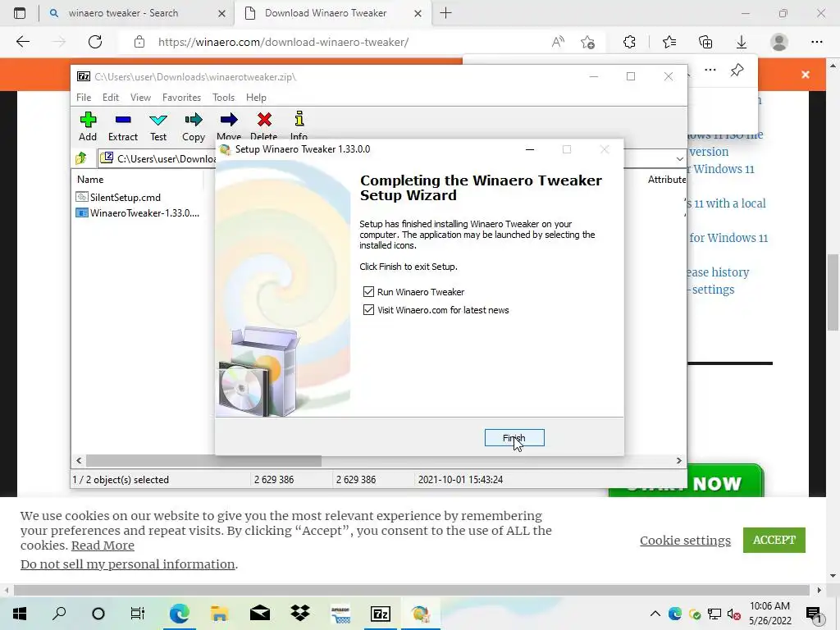Open 7-Zip Tools menu
The width and height of the screenshot is (840, 630).
click(x=223, y=98)
